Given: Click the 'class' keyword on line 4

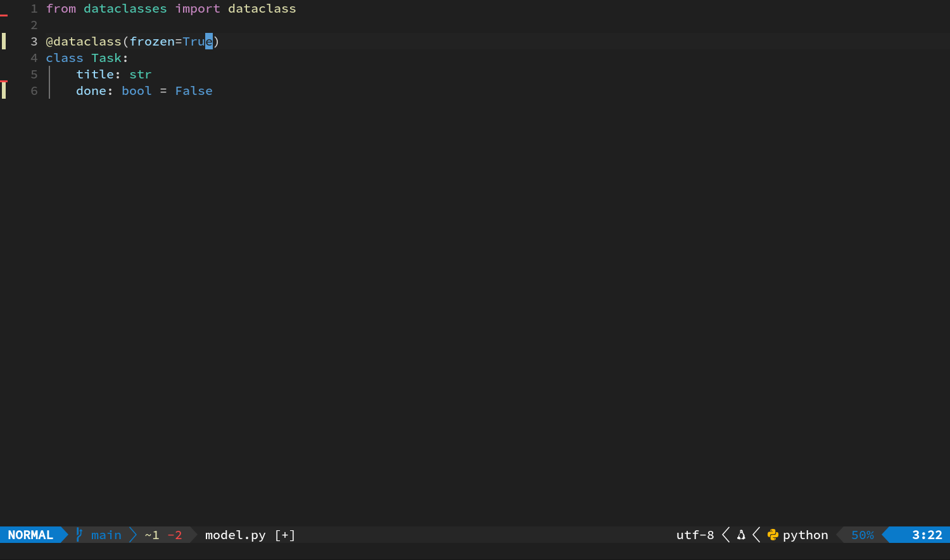Looking at the screenshot, I should (x=65, y=58).
